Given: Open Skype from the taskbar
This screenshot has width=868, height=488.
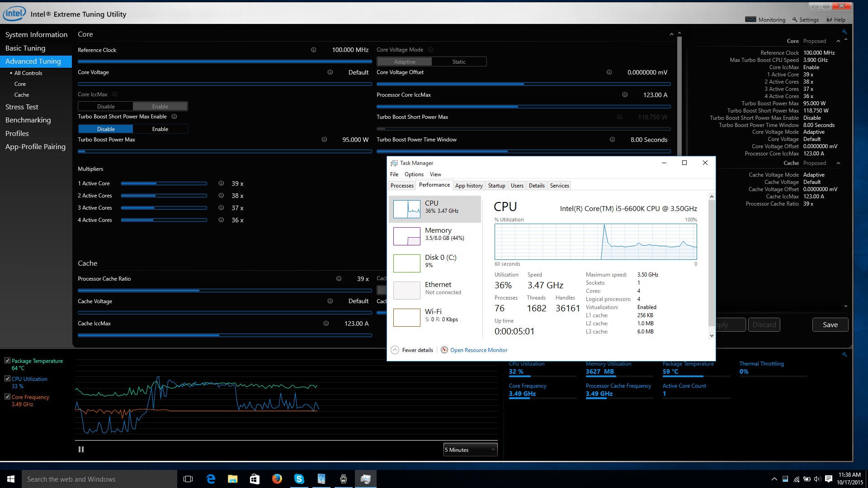Looking at the screenshot, I should 299,479.
